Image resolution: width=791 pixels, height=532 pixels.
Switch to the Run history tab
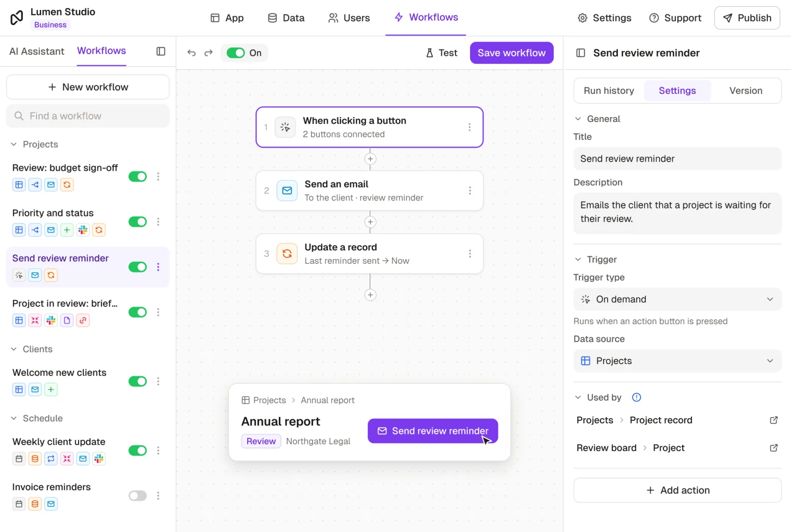click(x=609, y=91)
